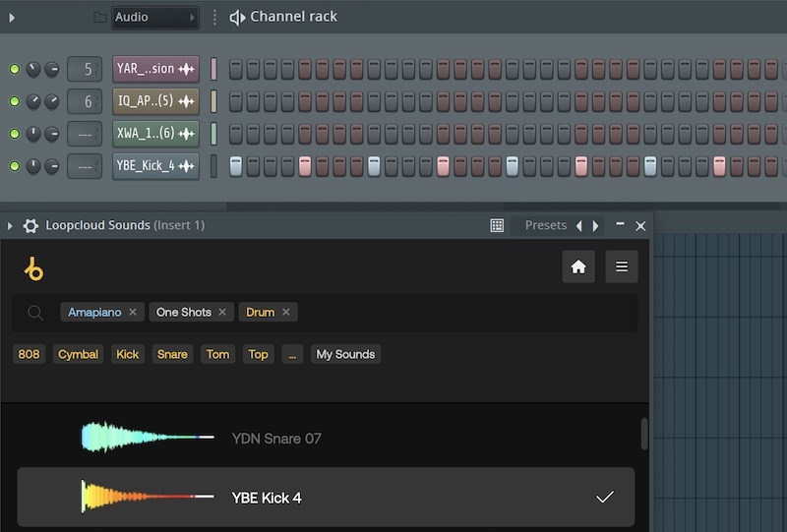Adjust YAR_..sion channel volume knob
This screenshot has width=787, height=532.
[52, 69]
